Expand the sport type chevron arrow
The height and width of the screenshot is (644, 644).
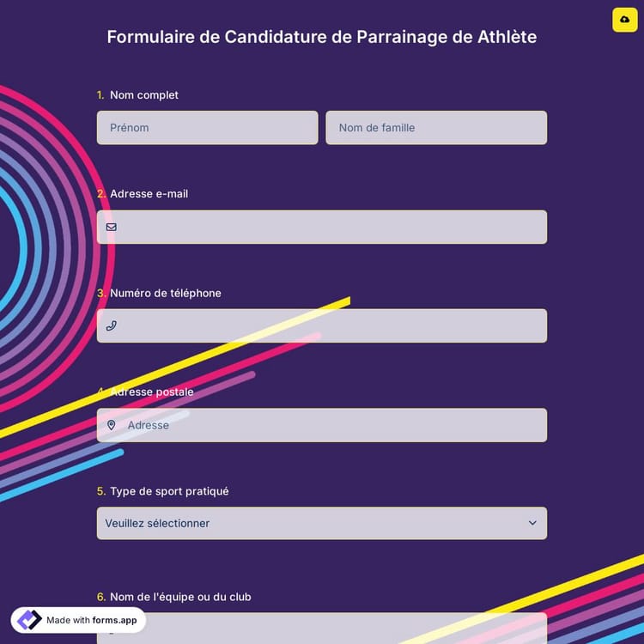532,523
